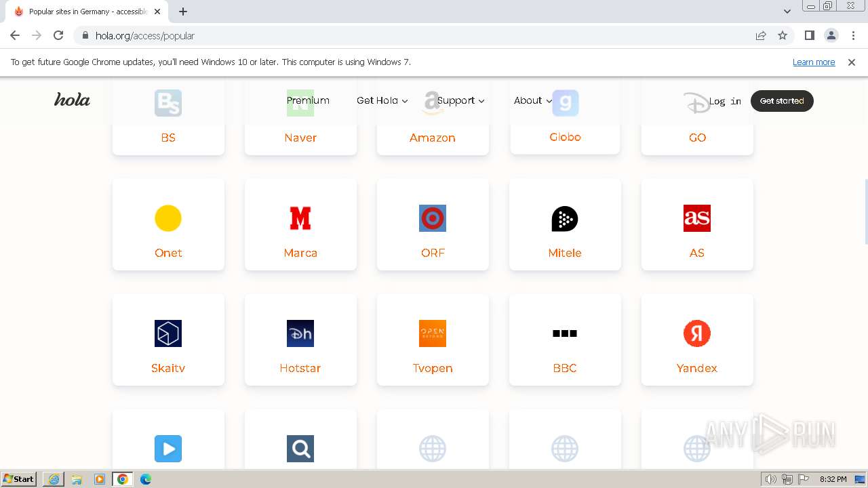Click the Skaitv label text
Viewport: 868px width, 488px height.
(x=168, y=368)
